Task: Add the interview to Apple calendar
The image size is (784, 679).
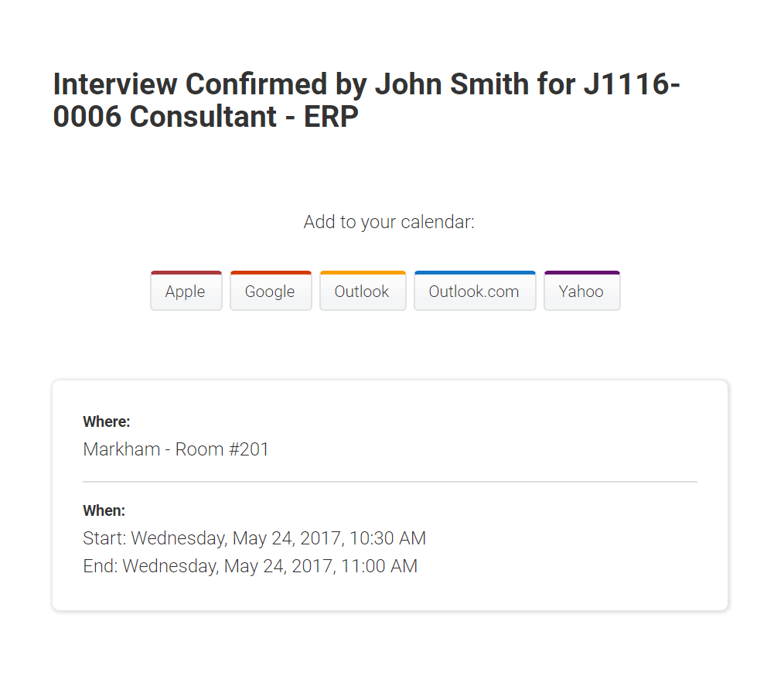Action: point(186,291)
